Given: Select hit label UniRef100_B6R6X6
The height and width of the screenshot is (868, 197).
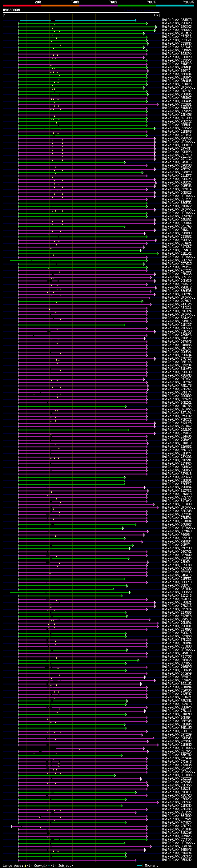Looking at the screenshot, I should click(177, 30).
